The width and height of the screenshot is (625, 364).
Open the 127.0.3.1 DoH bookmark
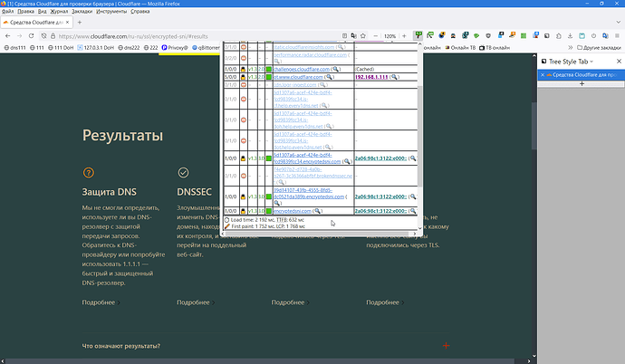[95, 47]
